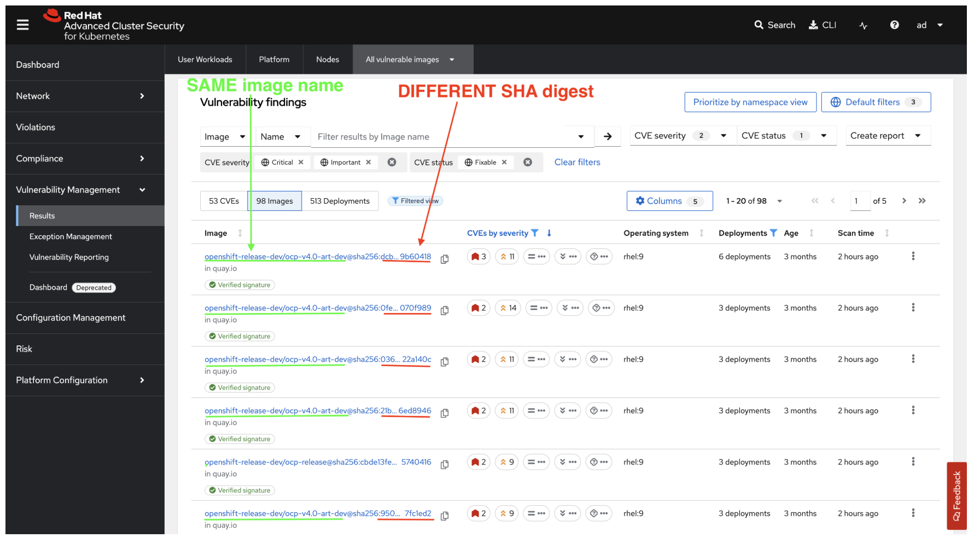Open the Feedback side tab

click(x=957, y=496)
